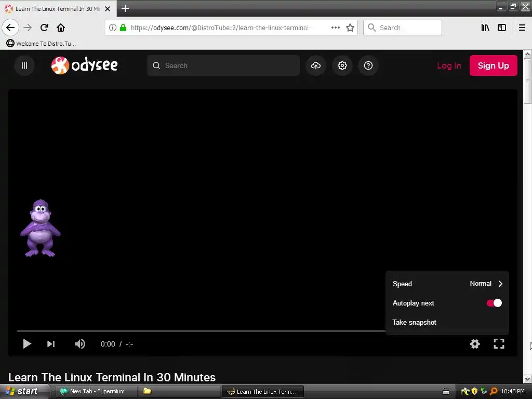Reload the current page
This screenshot has height=399, width=532.
[44, 28]
